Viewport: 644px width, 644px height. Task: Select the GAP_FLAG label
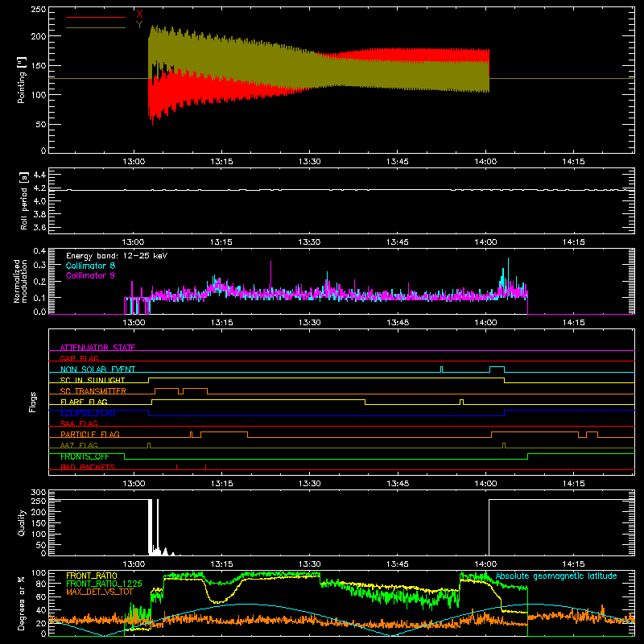[x=79, y=358]
